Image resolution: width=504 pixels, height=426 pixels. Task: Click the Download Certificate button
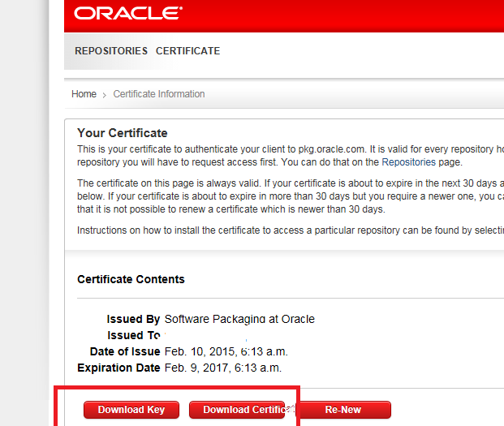point(237,410)
